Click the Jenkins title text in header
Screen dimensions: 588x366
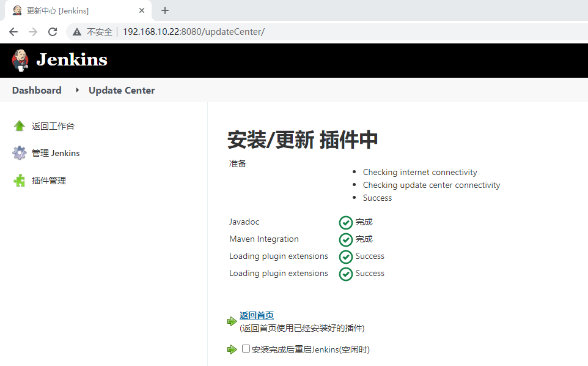click(72, 60)
